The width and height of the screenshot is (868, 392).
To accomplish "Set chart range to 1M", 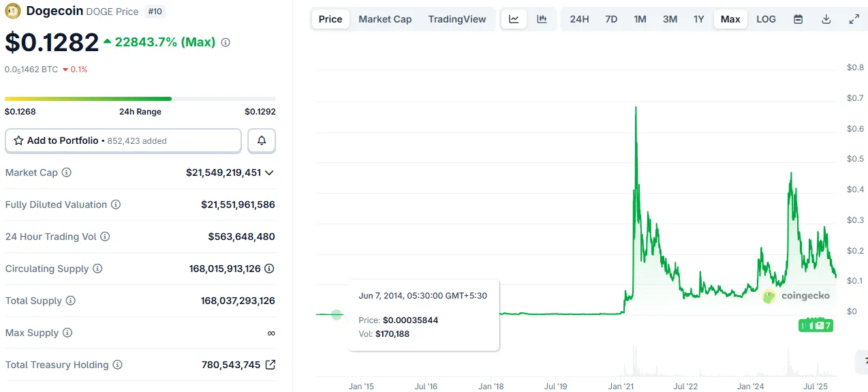I will (640, 19).
